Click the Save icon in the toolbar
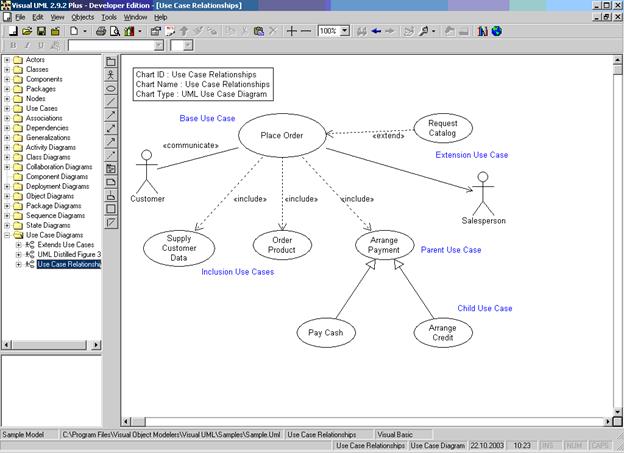This screenshot has width=624, height=453. (x=40, y=31)
